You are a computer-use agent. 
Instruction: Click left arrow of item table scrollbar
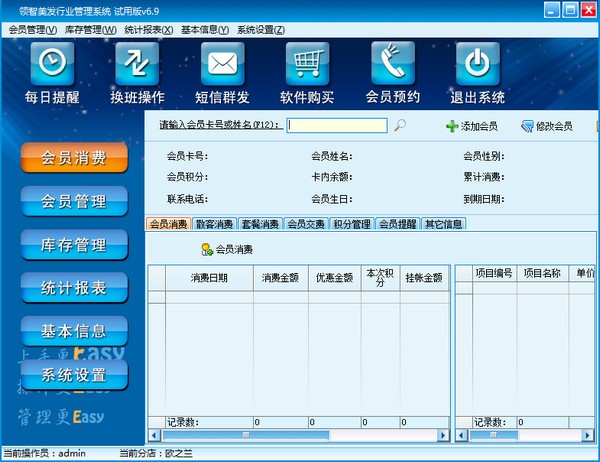point(461,435)
